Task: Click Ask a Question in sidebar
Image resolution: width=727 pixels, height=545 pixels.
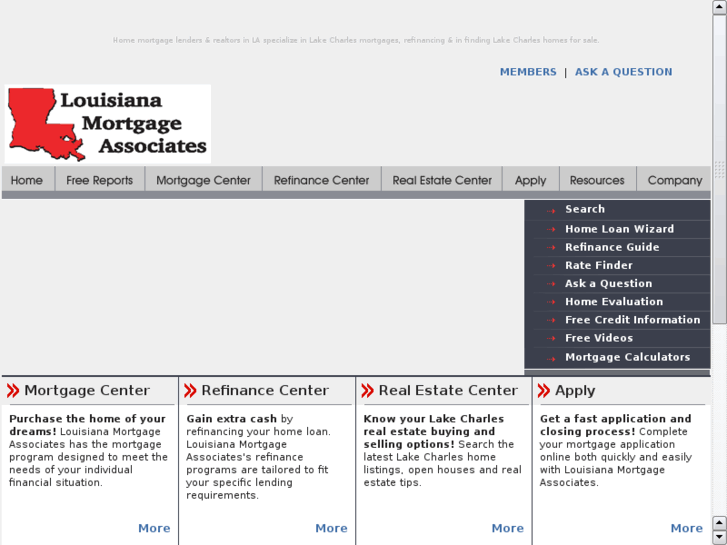Action: click(608, 283)
